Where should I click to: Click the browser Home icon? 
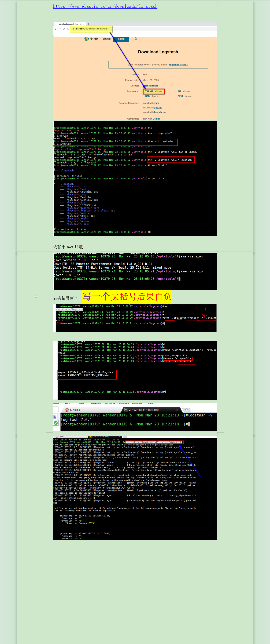(x=68, y=29)
